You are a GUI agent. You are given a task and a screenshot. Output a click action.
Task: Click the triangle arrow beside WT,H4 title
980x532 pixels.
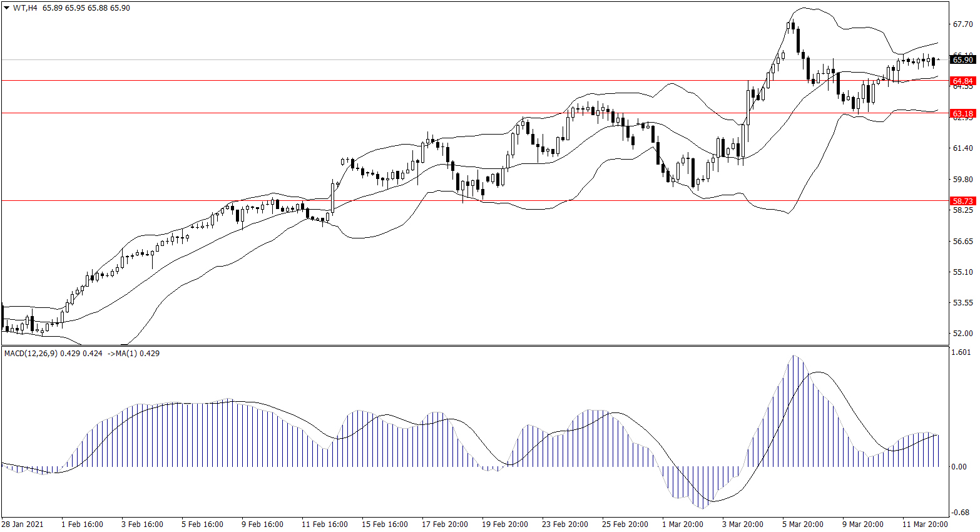tap(6, 8)
